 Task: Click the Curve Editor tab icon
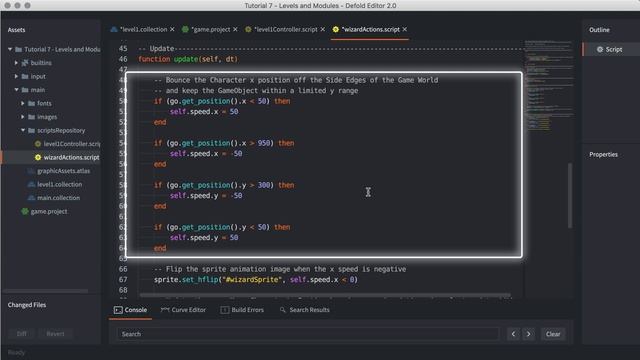(165, 310)
